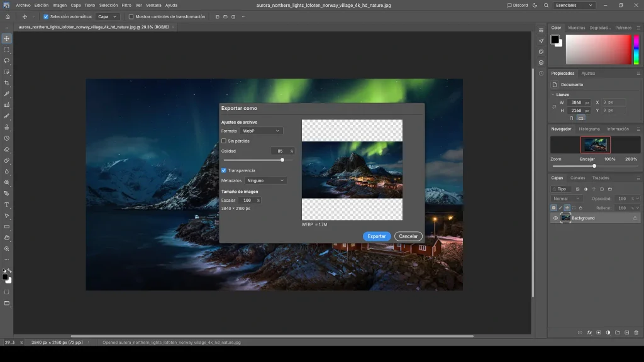
Task: Add a layer style with fx icon
Action: [x=589, y=332]
